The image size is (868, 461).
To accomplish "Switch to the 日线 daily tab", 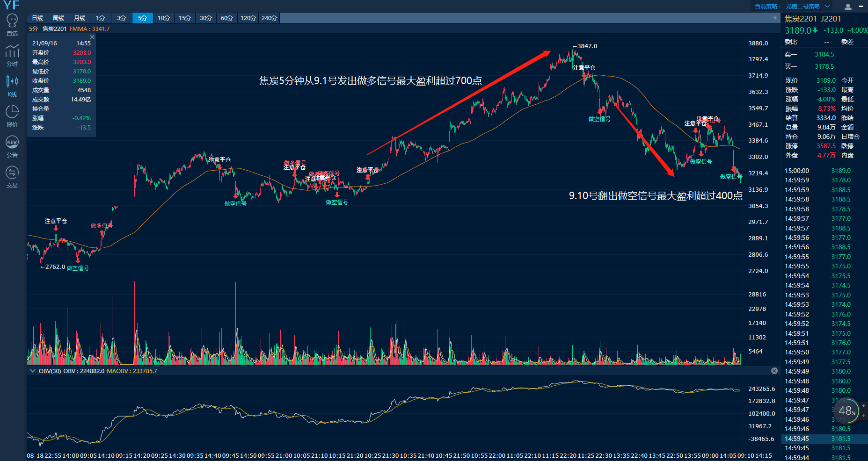I will tap(37, 18).
